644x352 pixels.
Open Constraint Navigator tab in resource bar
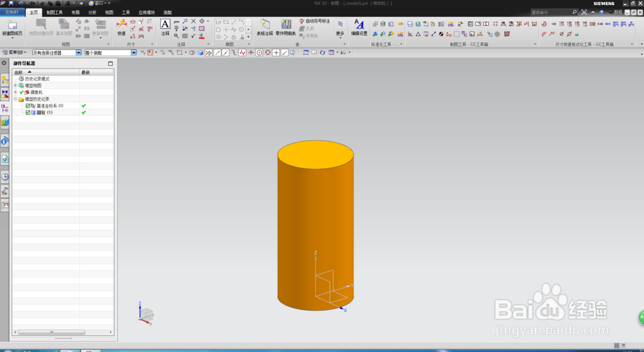(5, 93)
